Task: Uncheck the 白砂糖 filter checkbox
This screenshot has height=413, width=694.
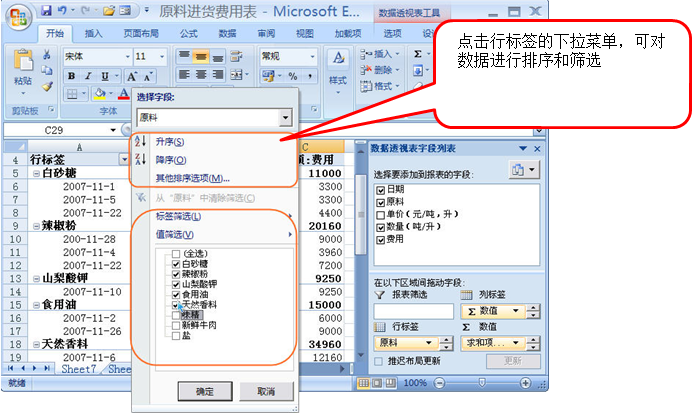Action: 177,262
